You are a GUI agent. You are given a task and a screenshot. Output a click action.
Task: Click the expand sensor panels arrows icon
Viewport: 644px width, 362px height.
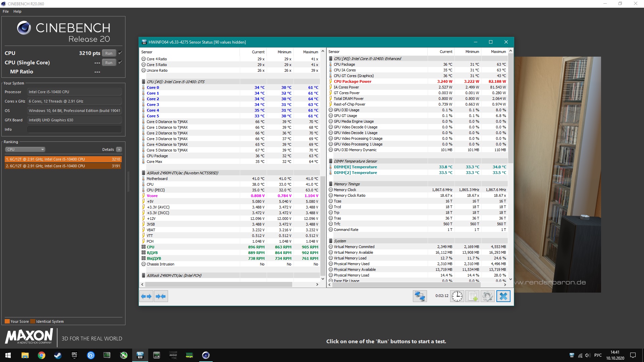point(146,296)
